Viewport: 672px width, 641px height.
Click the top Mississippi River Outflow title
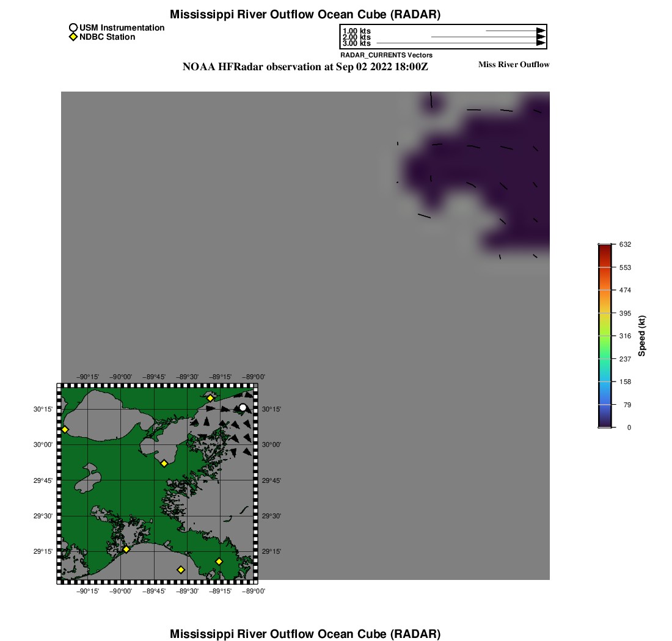pos(305,14)
